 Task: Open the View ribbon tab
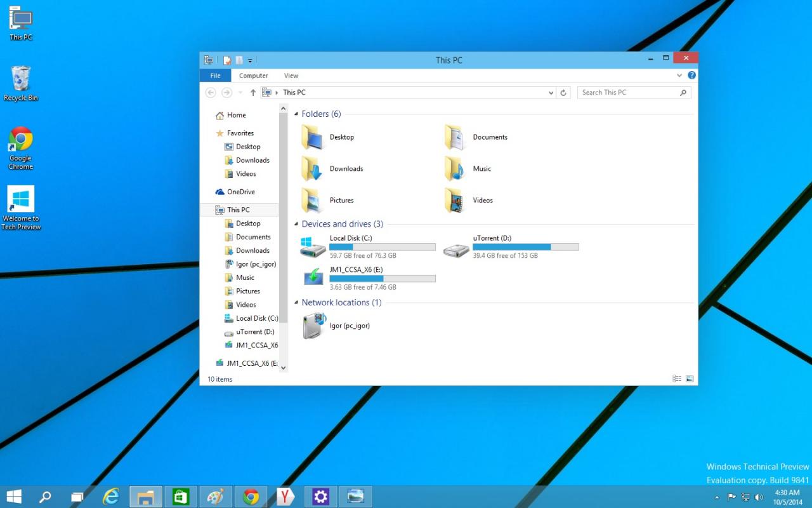[x=291, y=76]
